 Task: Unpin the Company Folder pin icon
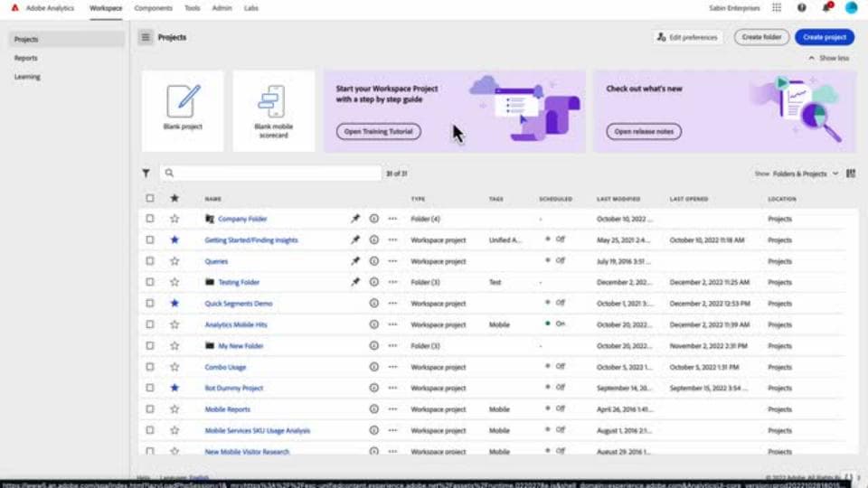(355, 219)
